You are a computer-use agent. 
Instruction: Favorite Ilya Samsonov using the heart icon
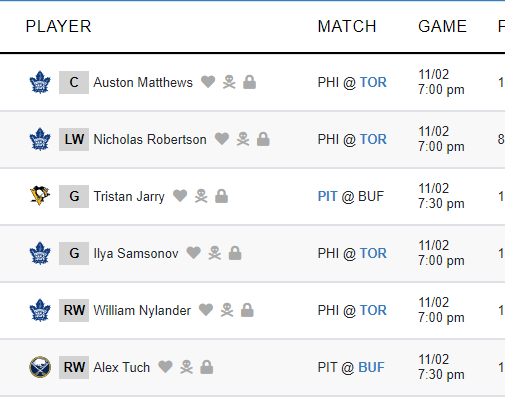coord(194,253)
